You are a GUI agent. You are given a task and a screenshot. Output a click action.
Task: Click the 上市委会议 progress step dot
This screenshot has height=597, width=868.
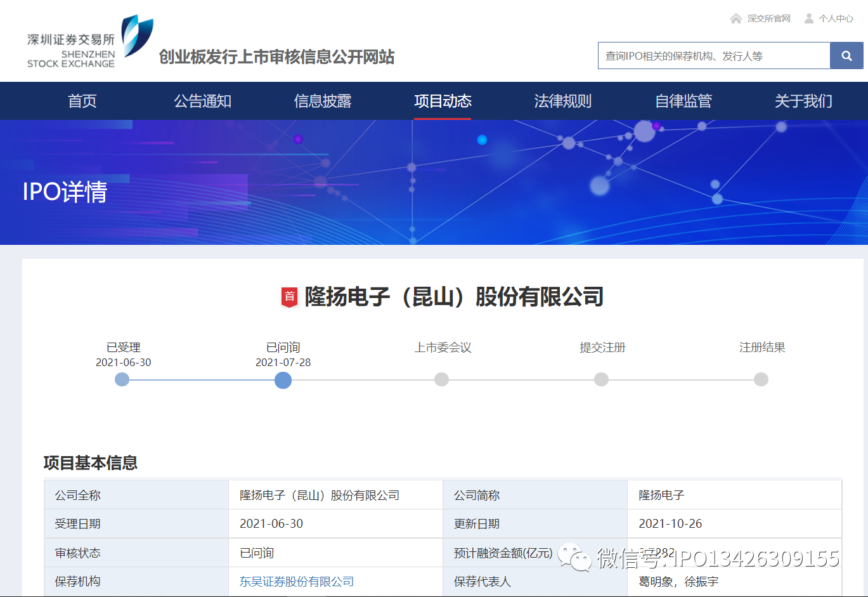pos(441,379)
